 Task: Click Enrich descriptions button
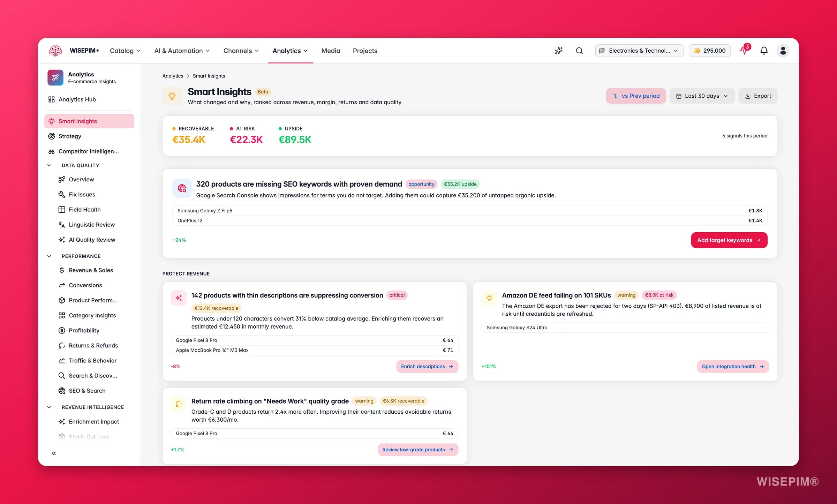427,366
